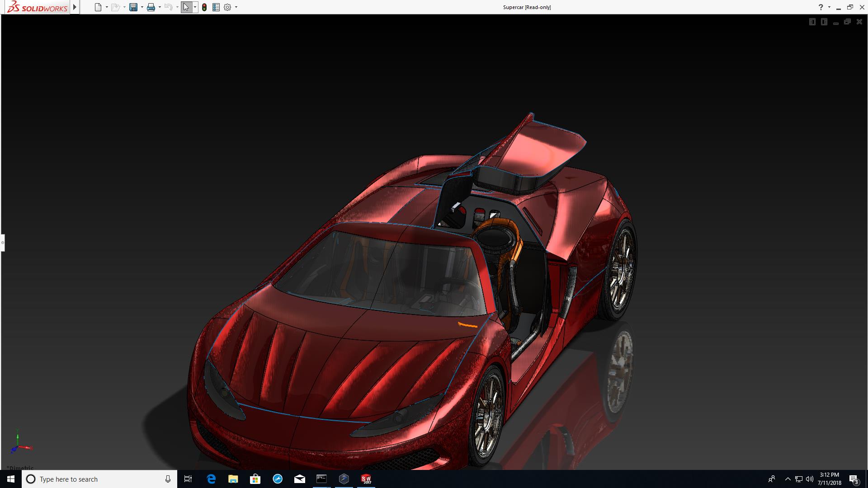Click the Windows search box
The image size is (868, 488).
pos(99,479)
